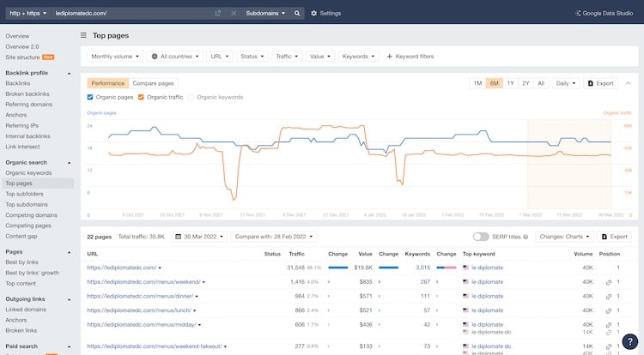
Task: Click link icon in weekend menu row
Action: (x=608, y=282)
